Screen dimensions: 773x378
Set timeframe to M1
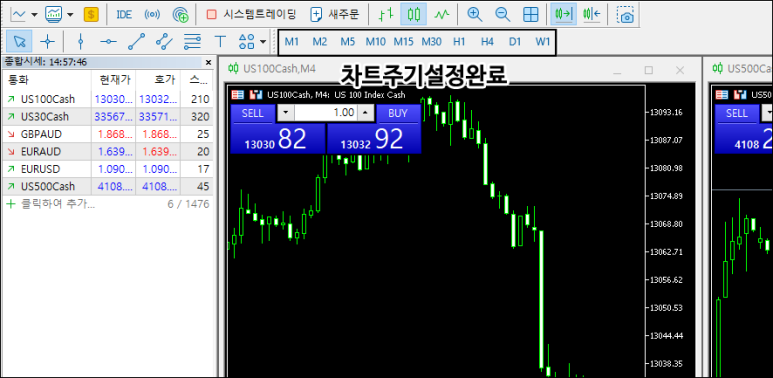(x=292, y=42)
